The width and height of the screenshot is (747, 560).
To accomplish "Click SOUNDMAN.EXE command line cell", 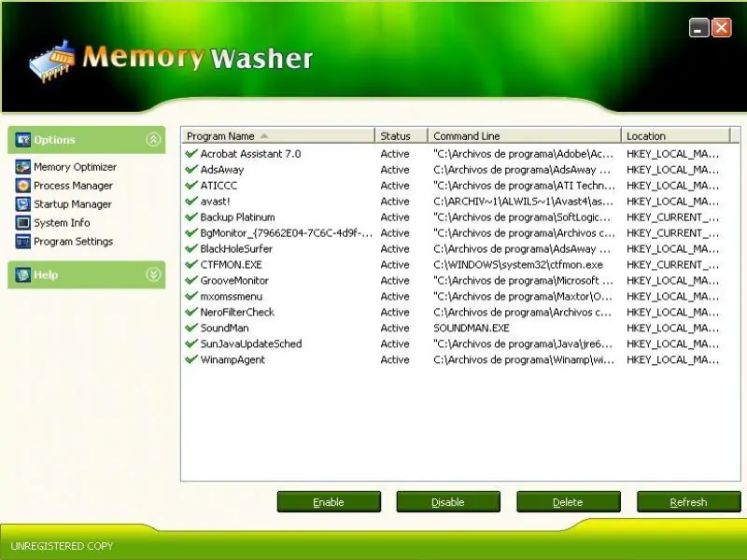I will [472, 329].
